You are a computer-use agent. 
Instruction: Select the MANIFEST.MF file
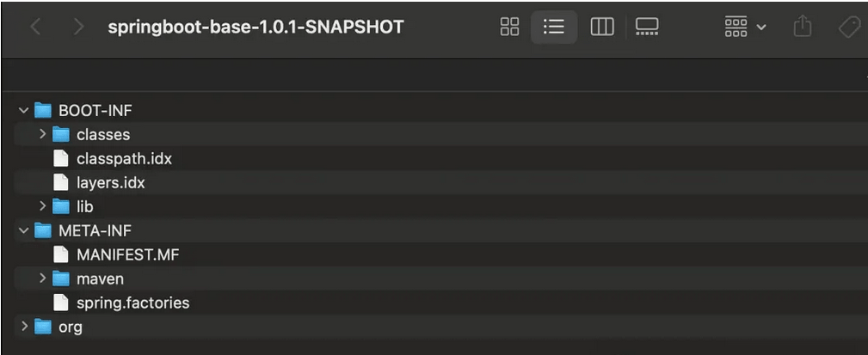pyautogui.click(x=127, y=254)
